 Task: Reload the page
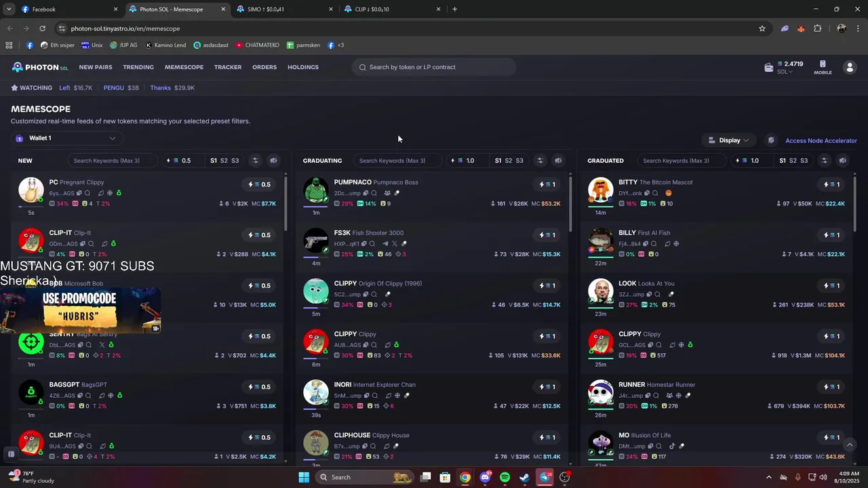(x=42, y=28)
